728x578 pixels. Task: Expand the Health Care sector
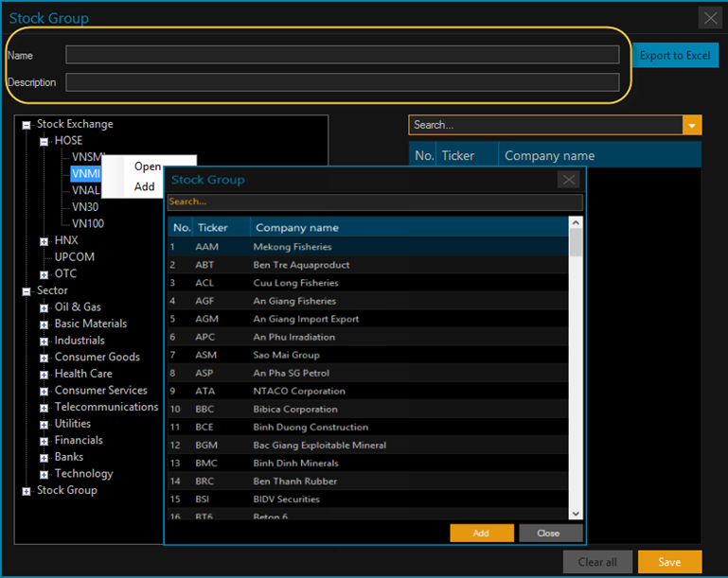click(x=44, y=375)
